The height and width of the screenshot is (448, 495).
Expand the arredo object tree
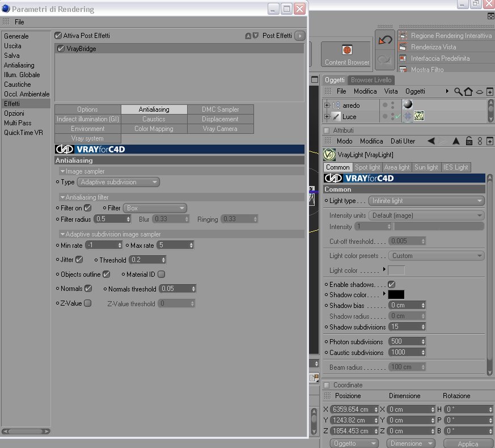tap(327, 105)
